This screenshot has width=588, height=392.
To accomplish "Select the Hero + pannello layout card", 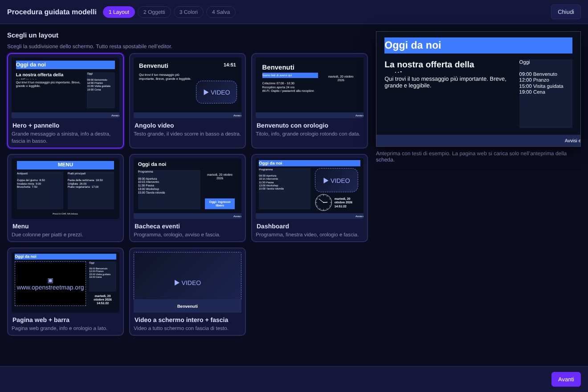I will tap(65, 101).
